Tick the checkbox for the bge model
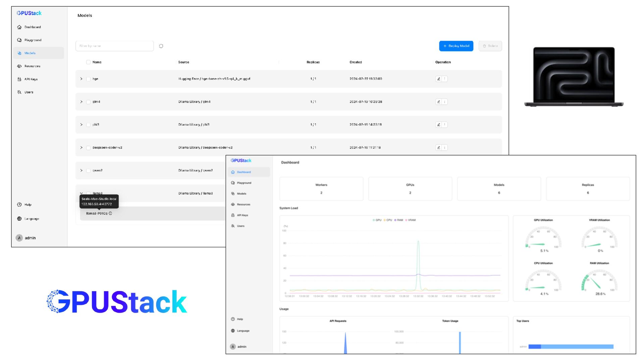Screen dimensions: 644x362 coord(88,79)
